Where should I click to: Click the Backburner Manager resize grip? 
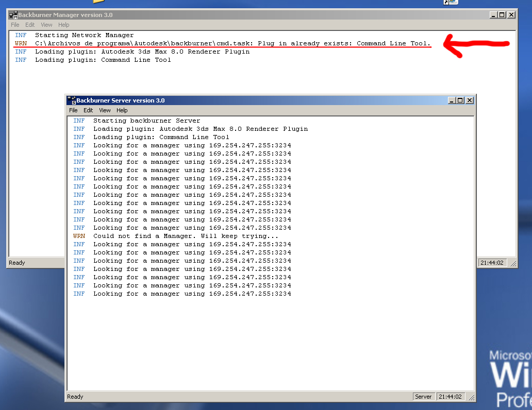pos(513,263)
